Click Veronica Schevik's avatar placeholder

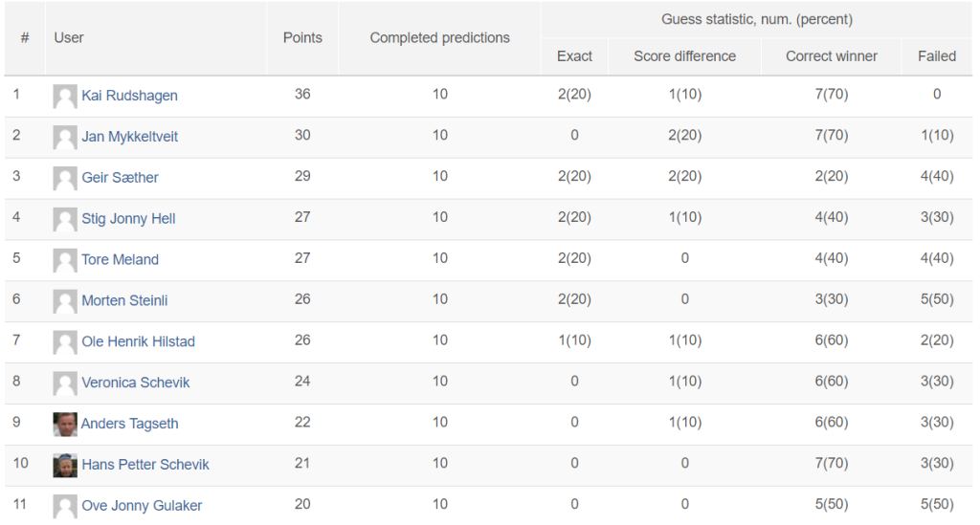point(65,383)
